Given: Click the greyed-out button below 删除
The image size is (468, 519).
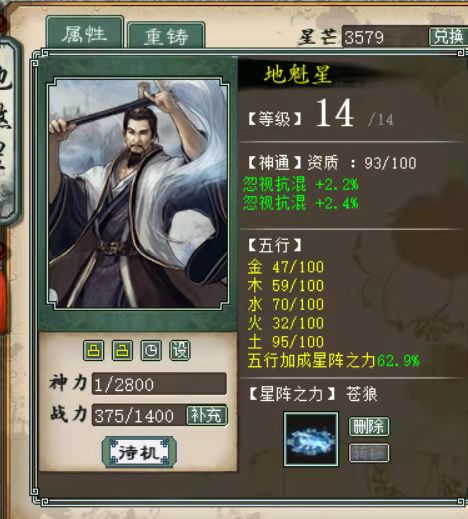Looking at the screenshot, I should click(369, 453).
